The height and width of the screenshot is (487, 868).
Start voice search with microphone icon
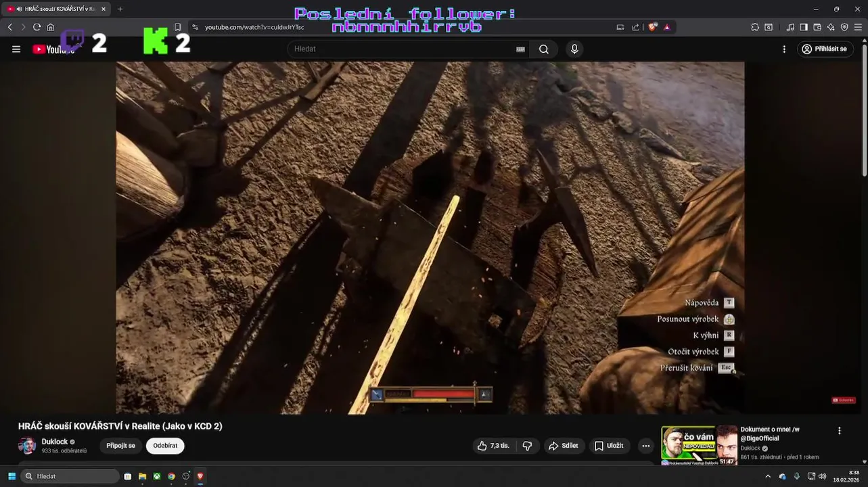[x=574, y=49]
